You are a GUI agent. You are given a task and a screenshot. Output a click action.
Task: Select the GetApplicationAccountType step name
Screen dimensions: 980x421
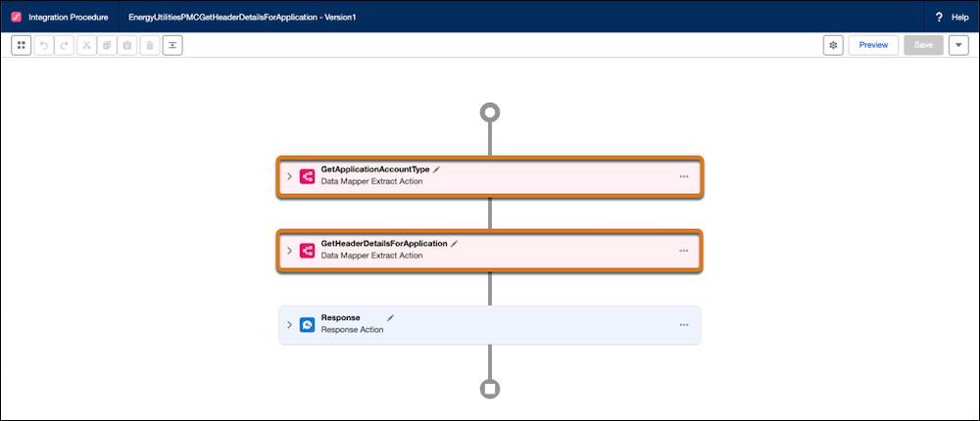click(x=375, y=169)
